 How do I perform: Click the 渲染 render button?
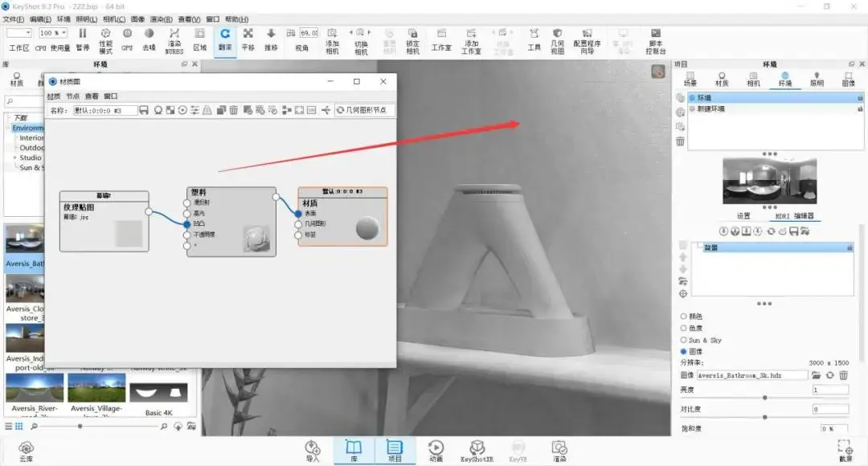click(559, 451)
